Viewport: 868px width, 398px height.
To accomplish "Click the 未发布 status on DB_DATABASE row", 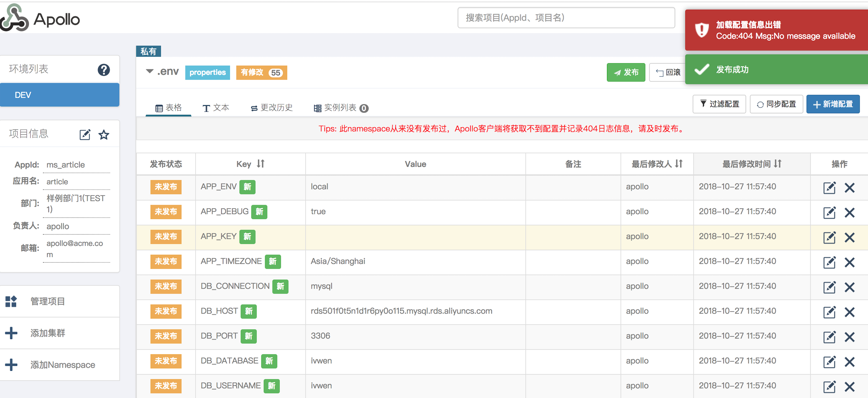I will [x=166, y=361].
